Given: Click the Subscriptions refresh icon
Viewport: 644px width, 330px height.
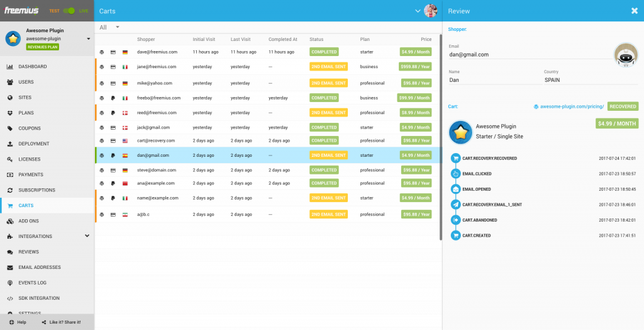Looking at the screenshot, I should coord(10,190).
